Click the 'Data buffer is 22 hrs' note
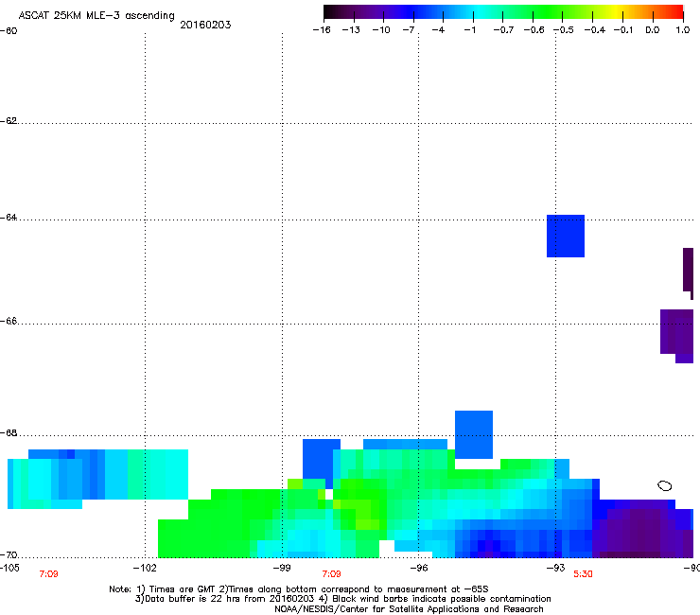 (342, 599)
